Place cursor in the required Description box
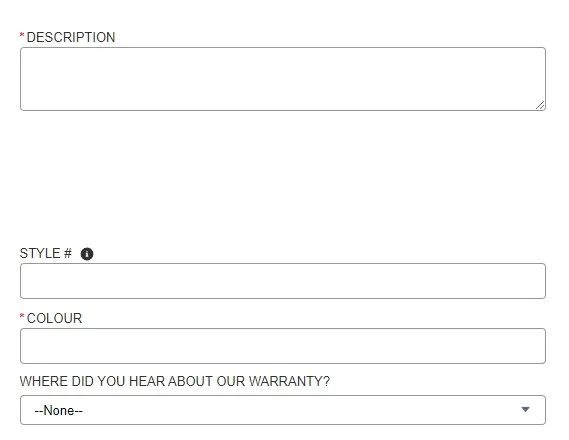 click(283, 79)
